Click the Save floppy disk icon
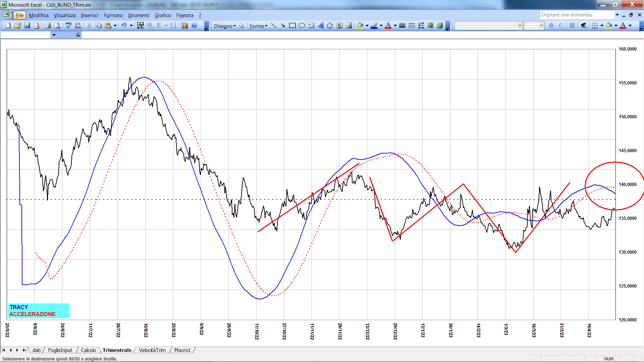This screenshot has height=362, width=644. [x=27, y=25]
